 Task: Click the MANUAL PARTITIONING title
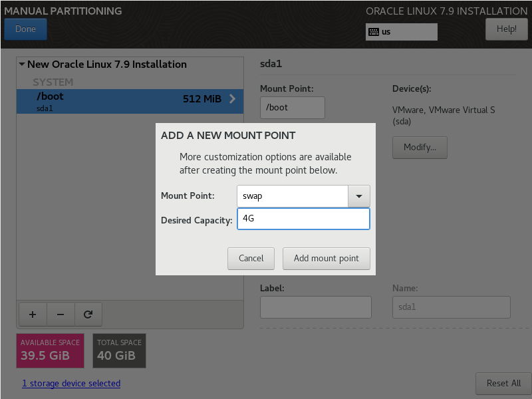click(63, 11)
